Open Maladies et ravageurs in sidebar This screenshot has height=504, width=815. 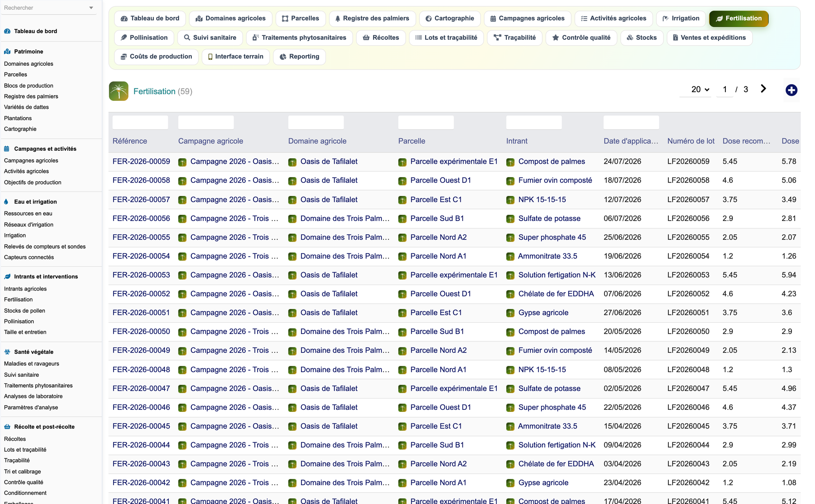31,364
